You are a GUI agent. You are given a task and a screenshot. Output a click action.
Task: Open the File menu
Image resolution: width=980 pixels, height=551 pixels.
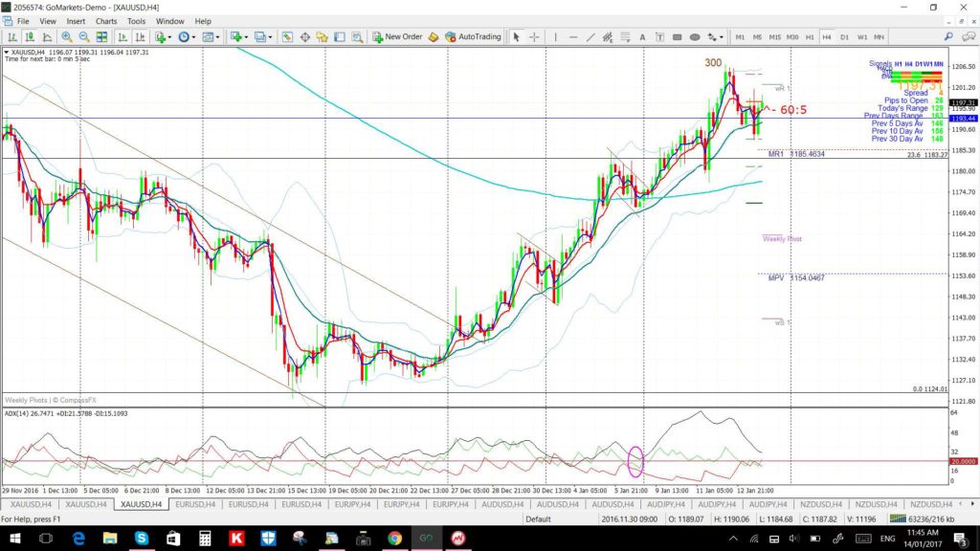[23, 21]
